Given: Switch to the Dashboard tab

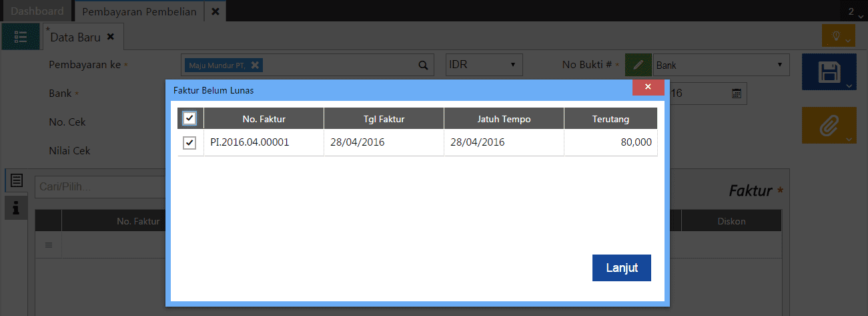Looking at the screenshot, I should [37, 11].
